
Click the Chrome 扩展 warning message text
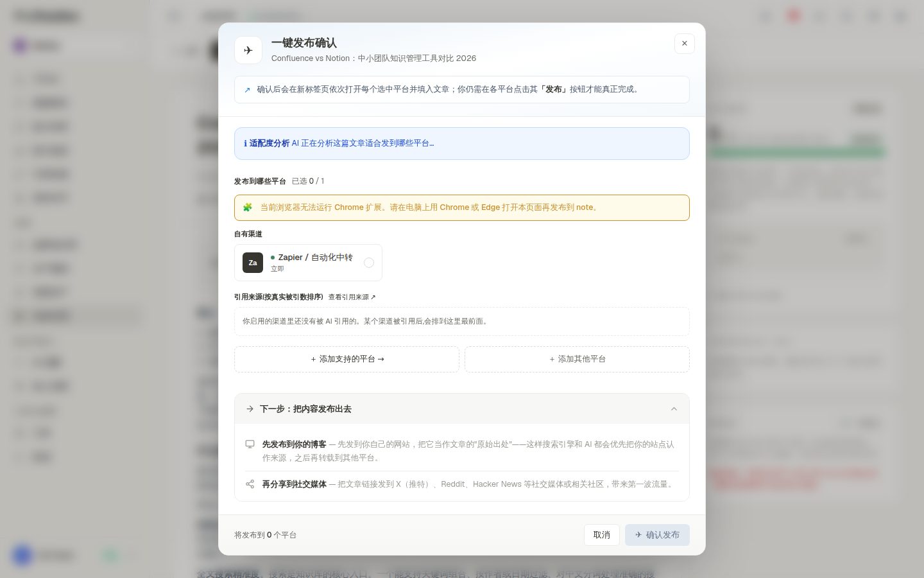click(429, 207)
